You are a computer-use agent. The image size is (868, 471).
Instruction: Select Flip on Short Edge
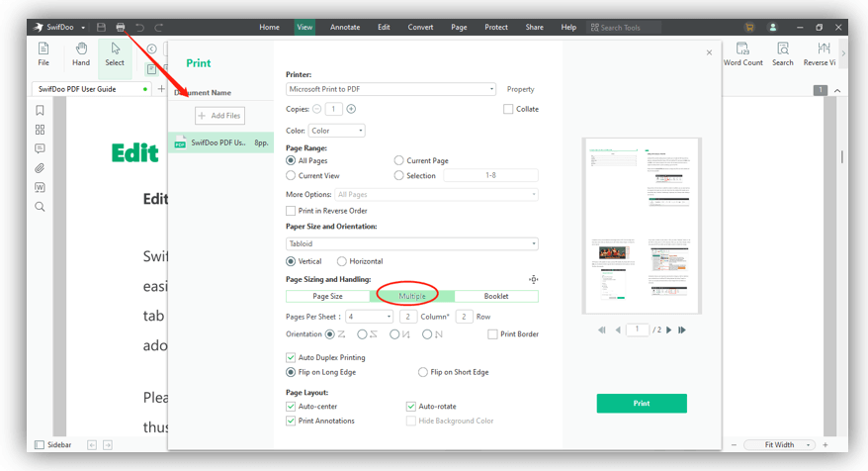(423, 372)
